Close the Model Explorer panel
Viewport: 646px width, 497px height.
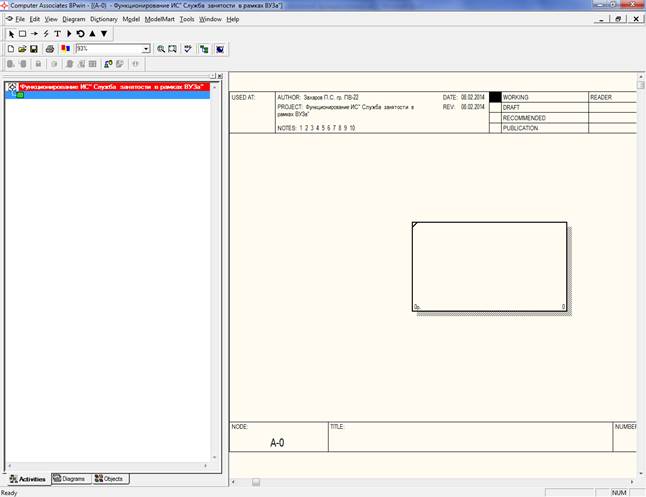pyautogui.click(x=220, y=76)
